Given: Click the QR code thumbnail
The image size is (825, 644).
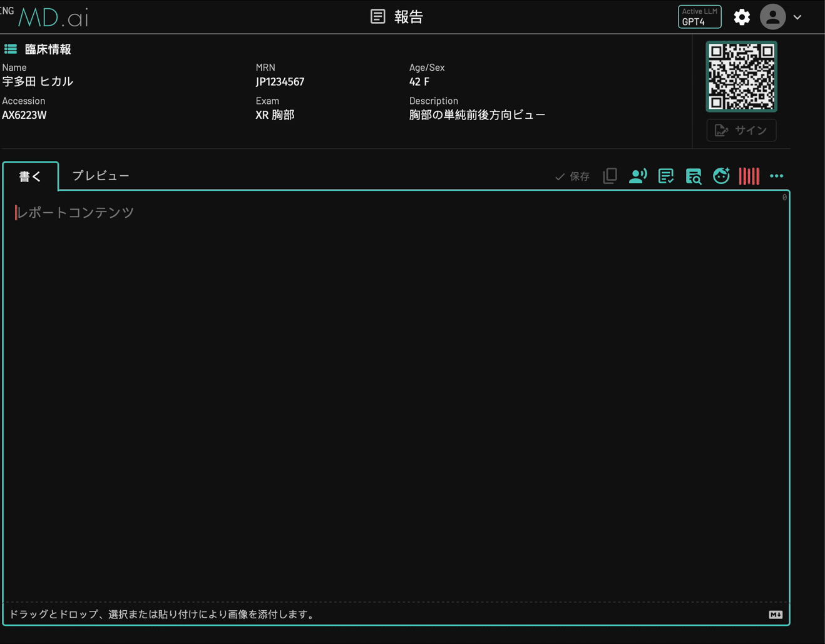Looking at the screenshot, I should [x=741, y=76].
